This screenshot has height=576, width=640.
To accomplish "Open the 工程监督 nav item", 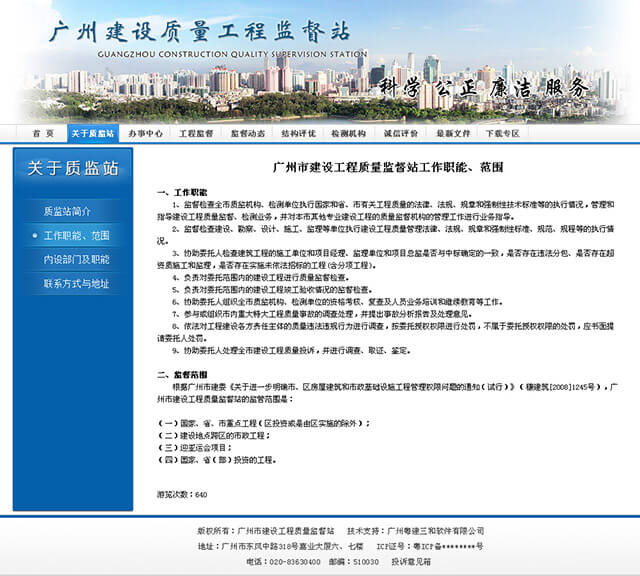I will click(x=196, y=133).
